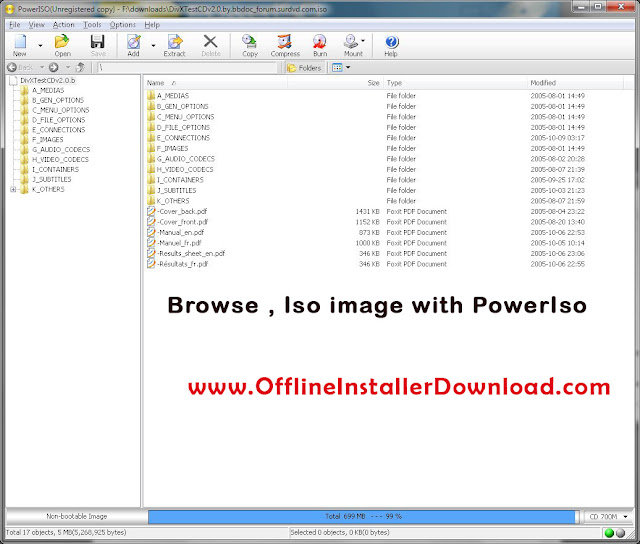Open the View menu
Image resolution: width=640 pixels, height=544 pixels.
[36, 25]
